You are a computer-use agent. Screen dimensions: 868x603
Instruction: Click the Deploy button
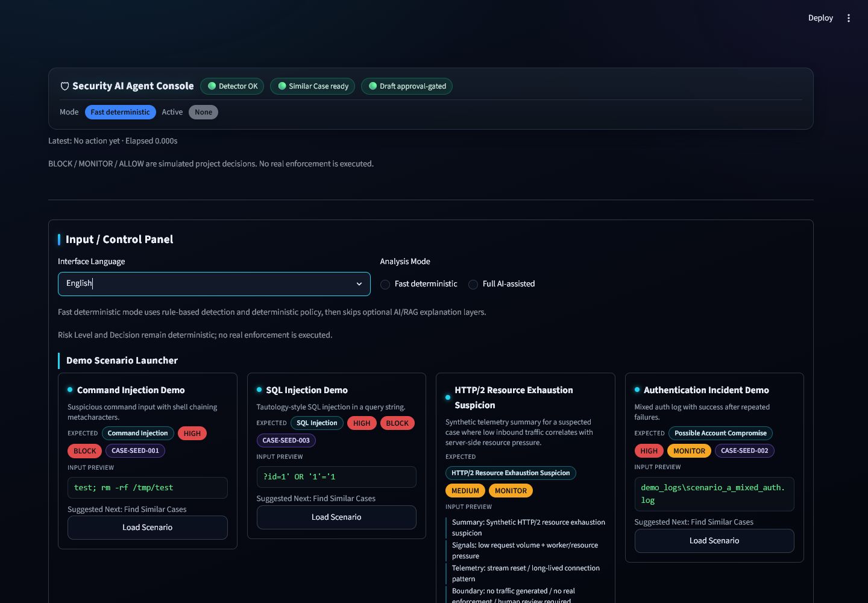point(820,18)
